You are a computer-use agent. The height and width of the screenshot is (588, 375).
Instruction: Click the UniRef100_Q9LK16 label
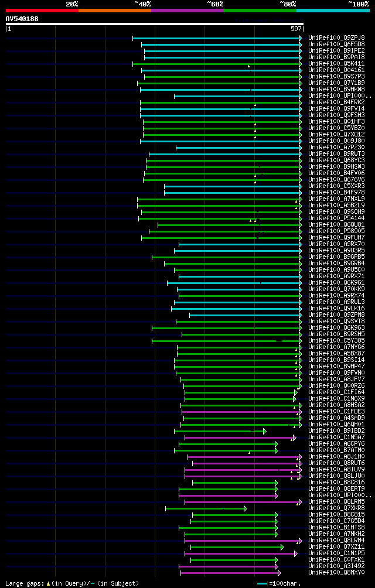[x=336, y=308]
